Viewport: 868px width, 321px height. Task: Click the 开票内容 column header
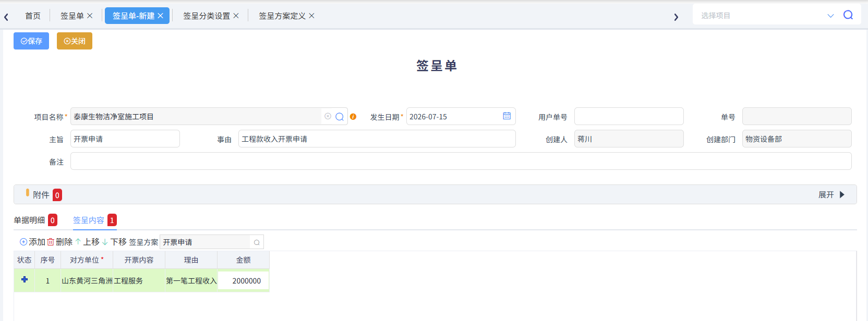[x=139, y=260]
